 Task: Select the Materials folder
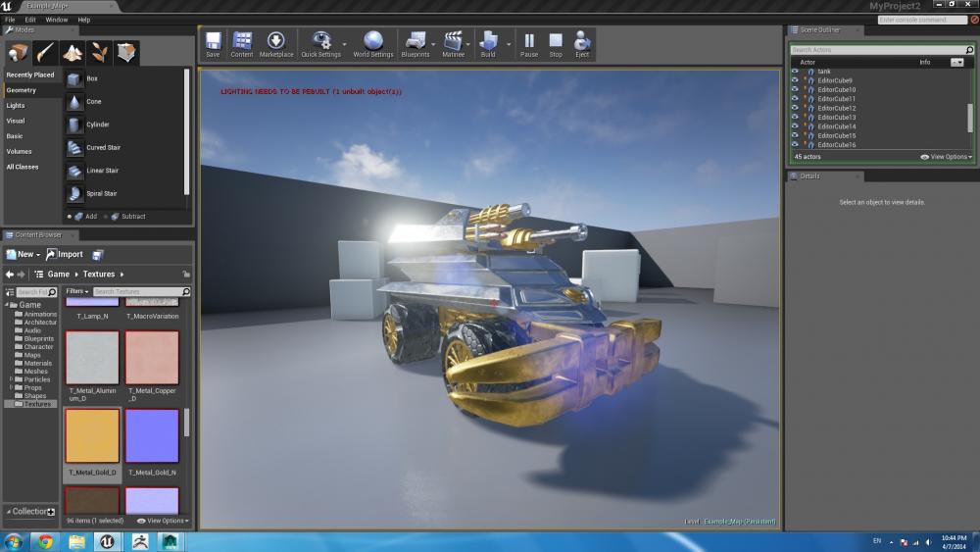[x=37, y=363]
